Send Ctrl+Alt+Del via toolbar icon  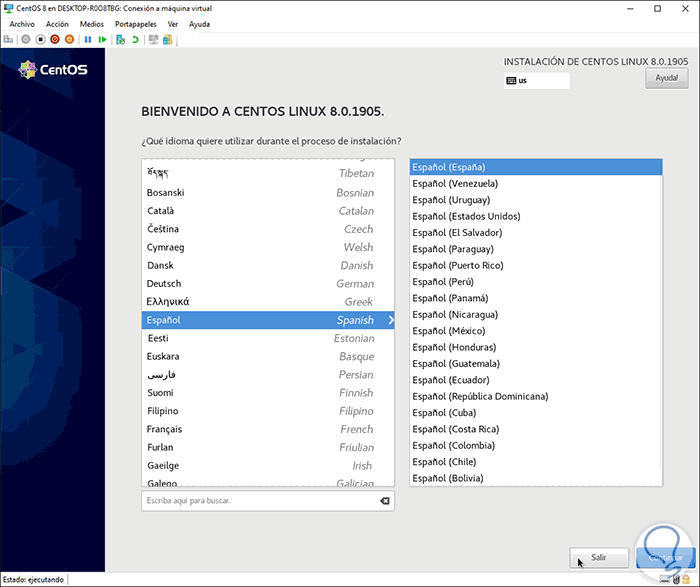pos(8,40)
